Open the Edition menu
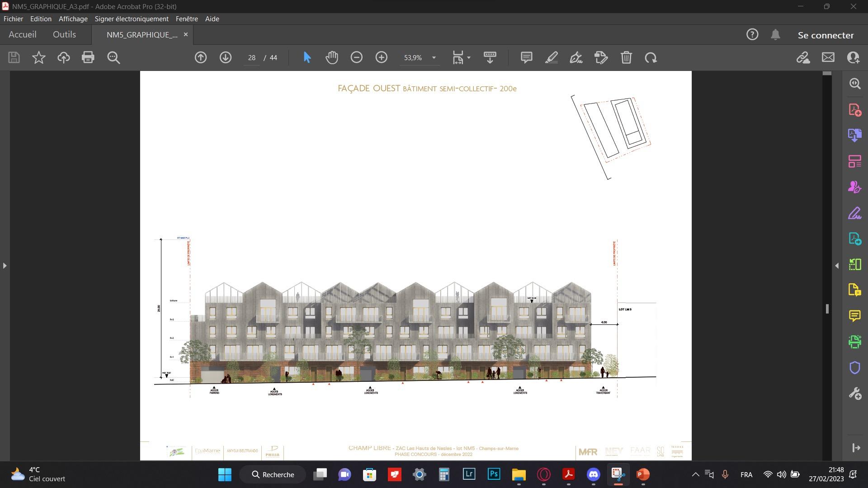The image size is (868, 488). tap(41, 19)
